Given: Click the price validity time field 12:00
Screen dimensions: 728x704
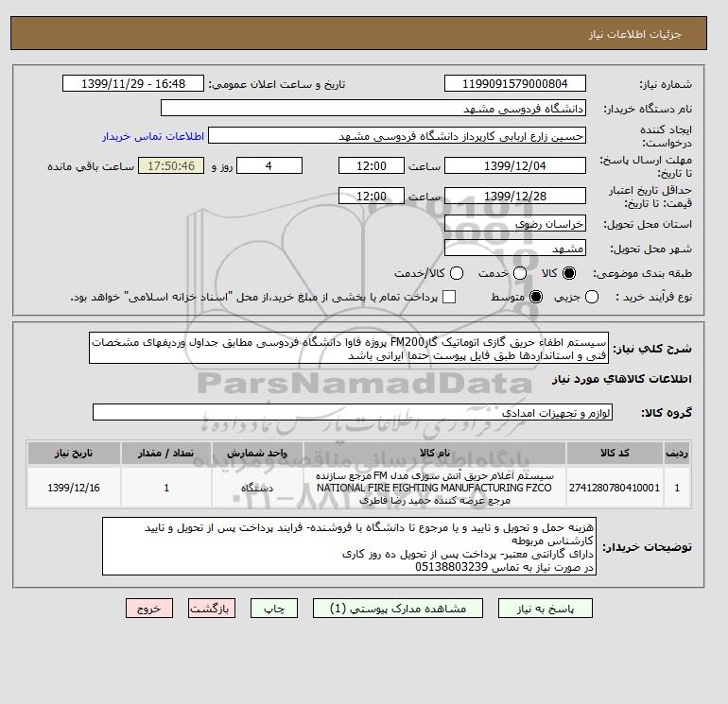Looking at the screenshot, I should coord(372,196).
